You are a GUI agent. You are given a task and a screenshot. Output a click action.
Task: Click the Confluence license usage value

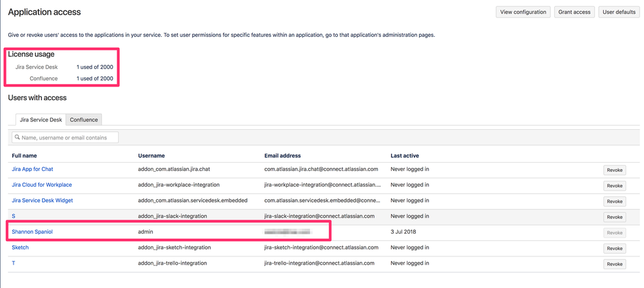tap(95, 78)
